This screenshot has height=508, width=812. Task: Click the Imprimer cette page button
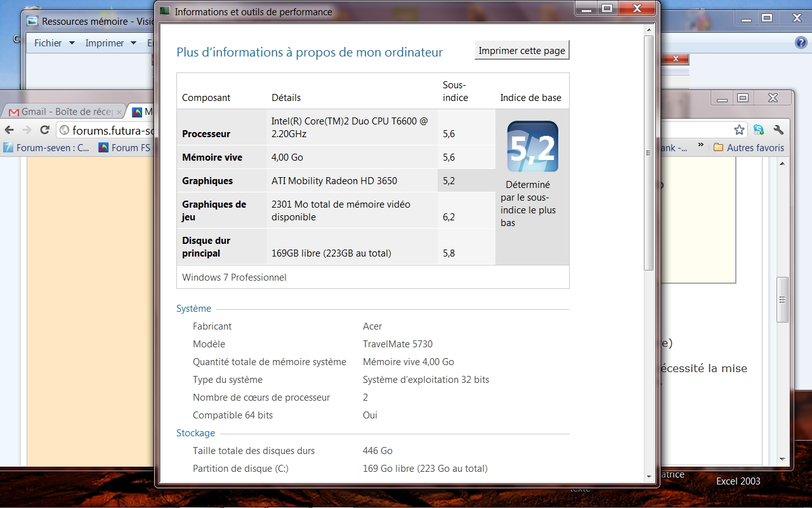click(521, 51)
